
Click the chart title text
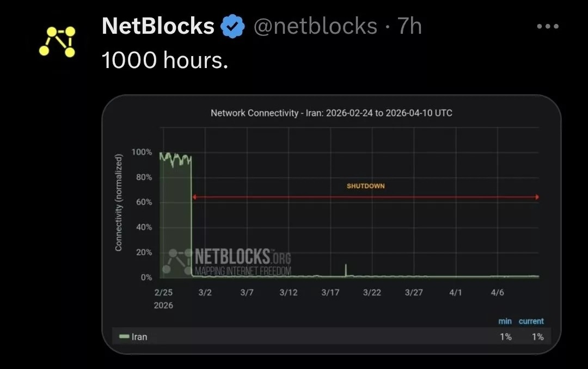(331, 113)
